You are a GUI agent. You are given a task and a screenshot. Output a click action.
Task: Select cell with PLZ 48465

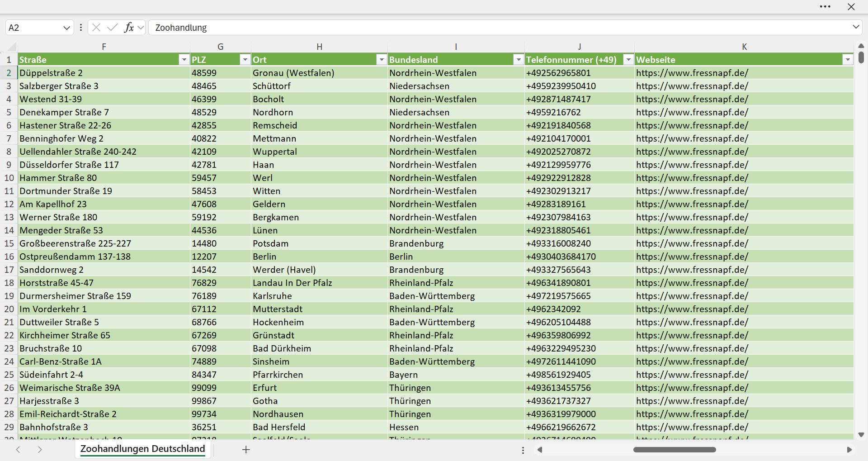[221, 86]
